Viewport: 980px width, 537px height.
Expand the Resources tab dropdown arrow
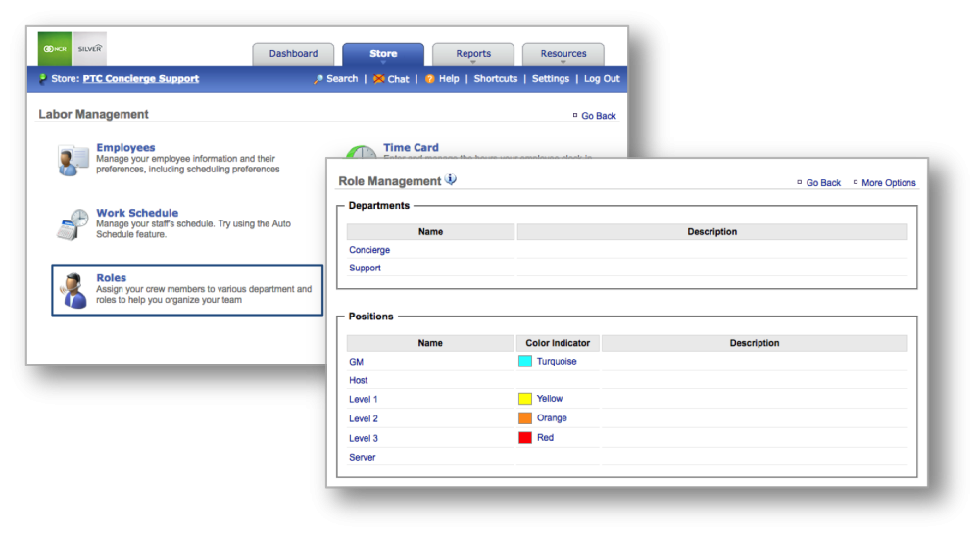[x=563, y=62]
